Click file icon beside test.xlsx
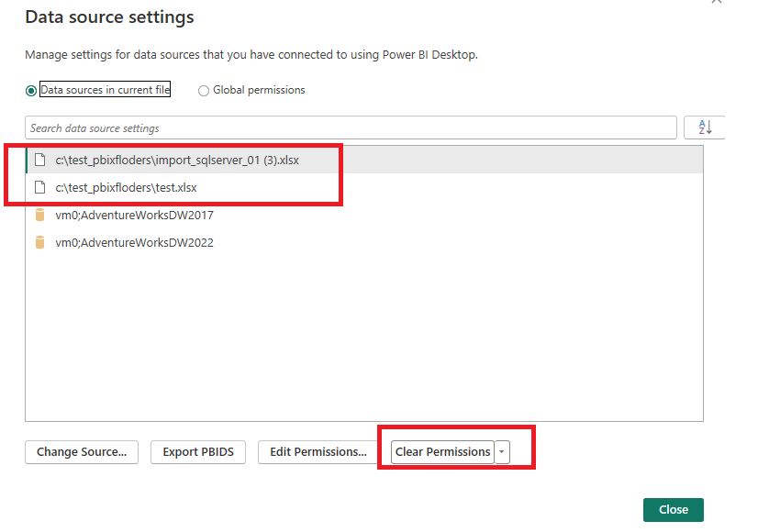This screenshot has height=532, width=758. [40, 187]
